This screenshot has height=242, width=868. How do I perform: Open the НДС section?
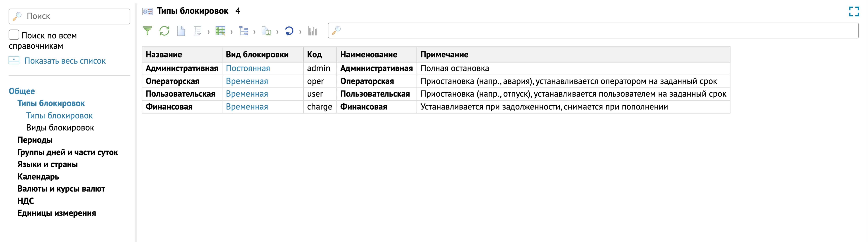coord(26,201)
